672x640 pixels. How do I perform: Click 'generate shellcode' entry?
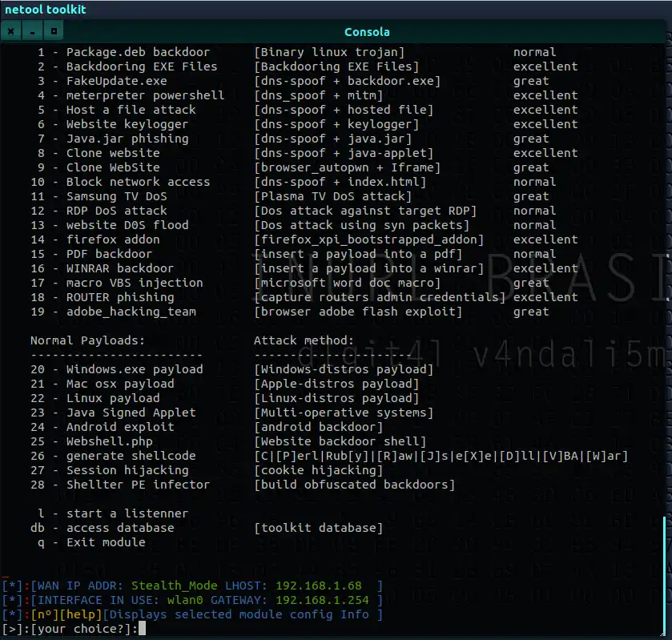pos(131,456)
